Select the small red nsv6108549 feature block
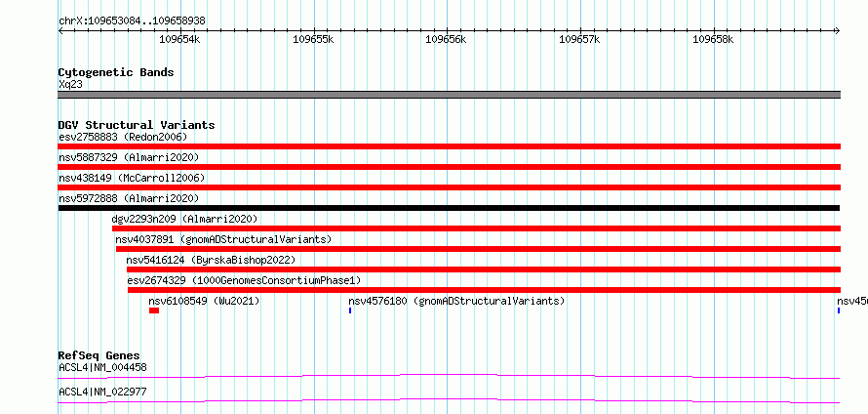868x414 pixels. [x=154, y=310]
